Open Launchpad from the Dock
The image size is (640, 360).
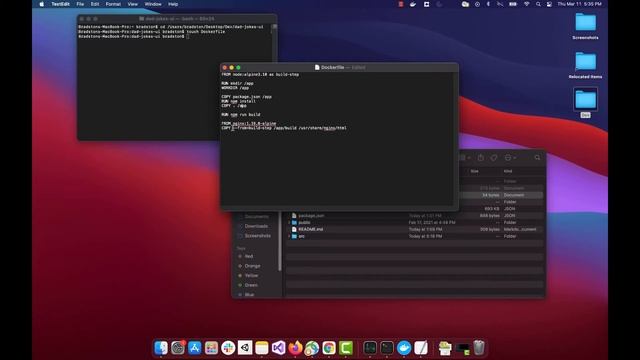[x=211, y=348]
